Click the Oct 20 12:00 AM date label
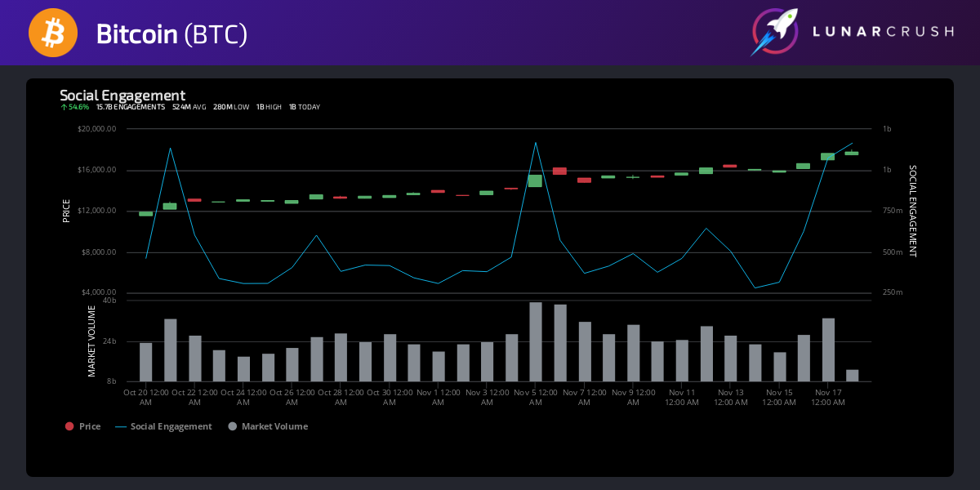Viewport: 980px width, 490px height. 145,397
